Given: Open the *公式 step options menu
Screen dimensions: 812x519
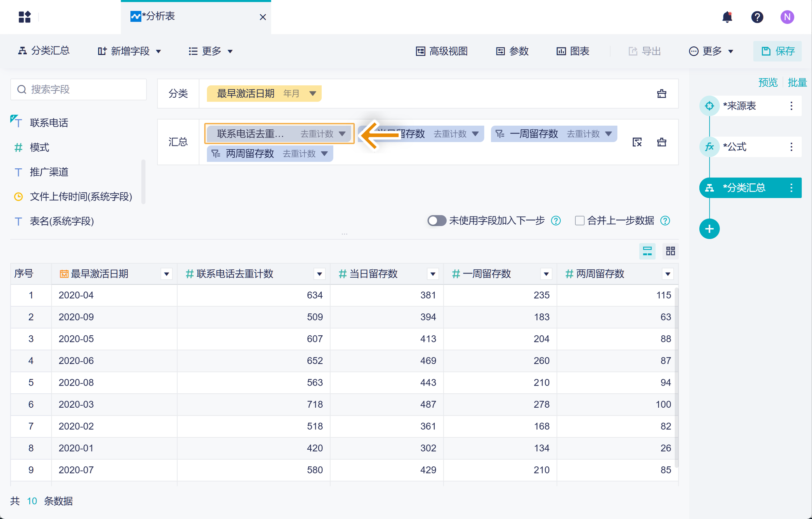Looking at the screenshot, I should click(x=791, y=147).
